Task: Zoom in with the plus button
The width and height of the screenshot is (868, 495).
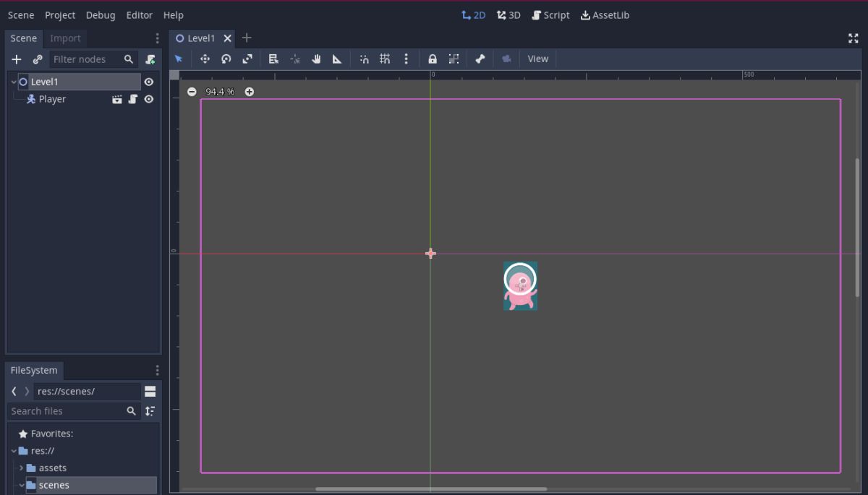Action: [x=250, y=92]
